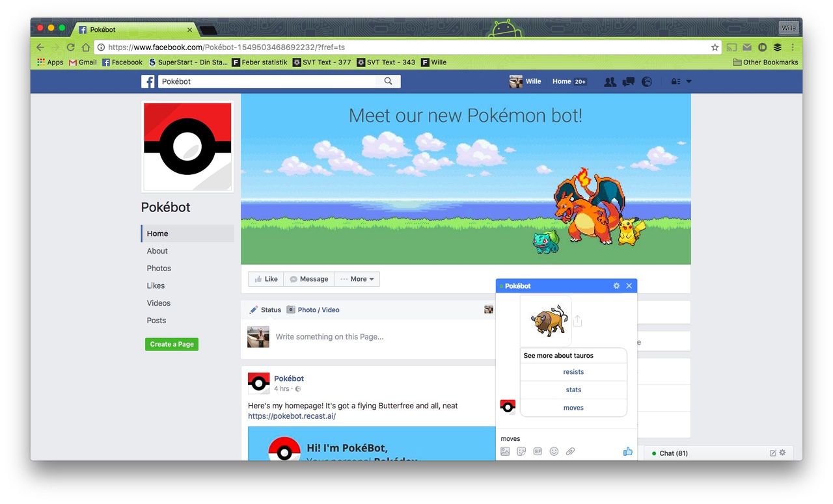Open Videos in page sidebar
This screenshot has width=833, height=504.
159,303
